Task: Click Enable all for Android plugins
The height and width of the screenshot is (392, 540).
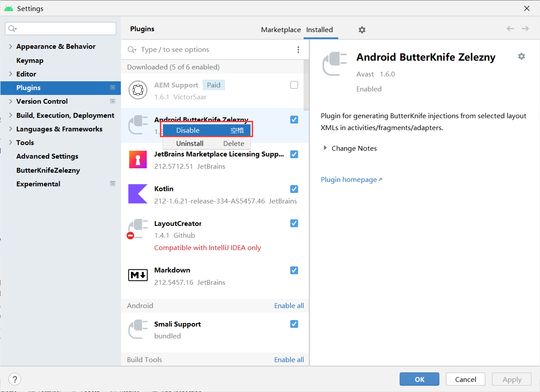Action: coord(289,305)
